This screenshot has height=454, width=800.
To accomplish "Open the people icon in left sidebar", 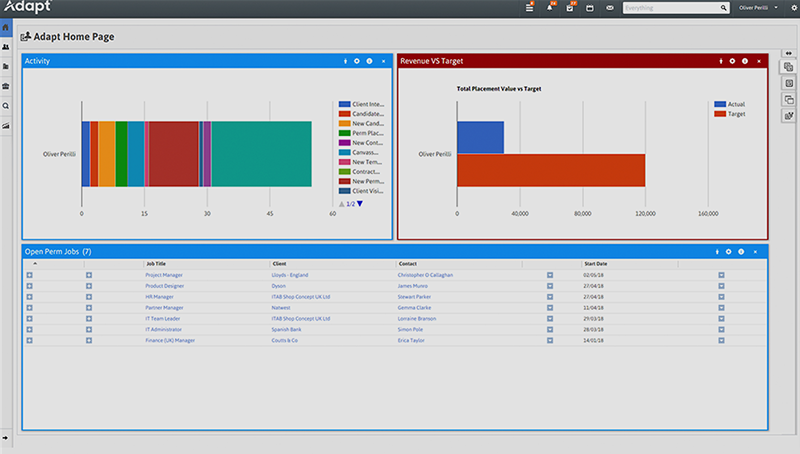I will [6, 47].
